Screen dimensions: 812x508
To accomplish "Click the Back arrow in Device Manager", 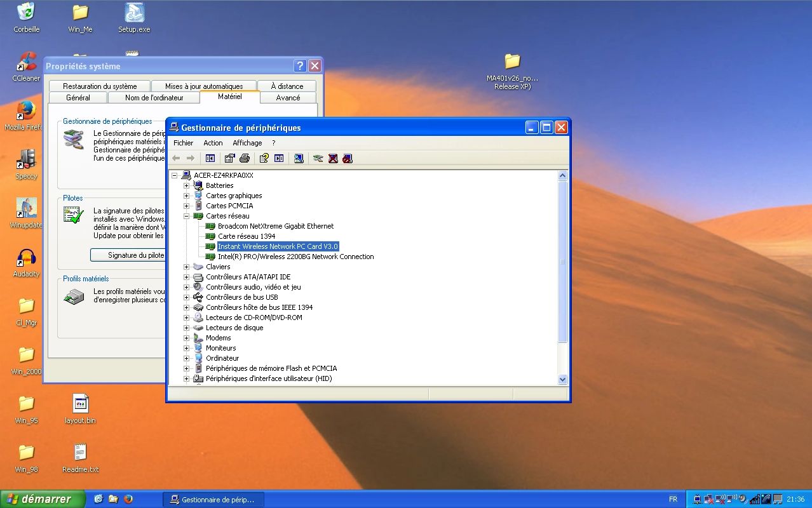I will tap(176, 158).
